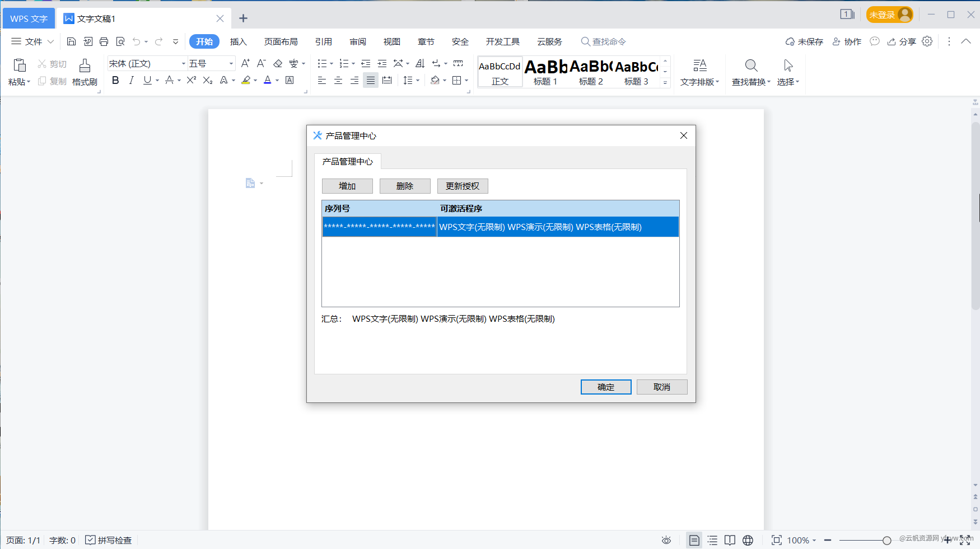Viewport: 980px width, 549px height.
Task: Increase indent icon in paragraph group
Action: point(382,63)
